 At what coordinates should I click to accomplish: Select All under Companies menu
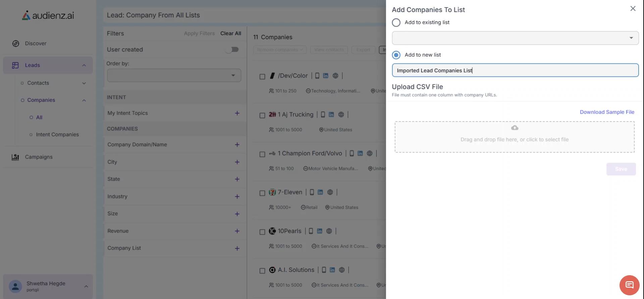click(x=39, y=117)
